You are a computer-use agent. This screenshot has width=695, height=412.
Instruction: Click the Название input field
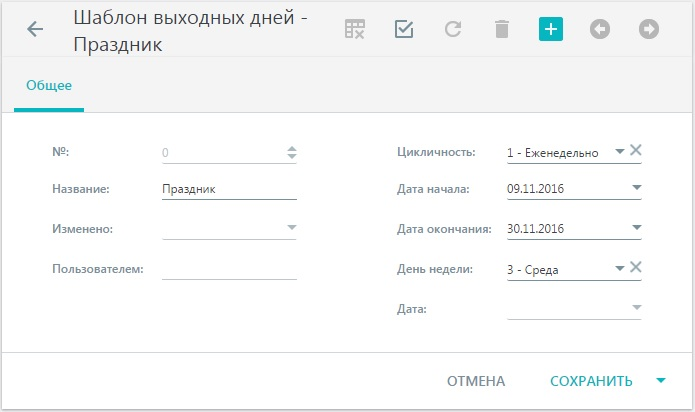pyautogui.click(x=229, y=189)
